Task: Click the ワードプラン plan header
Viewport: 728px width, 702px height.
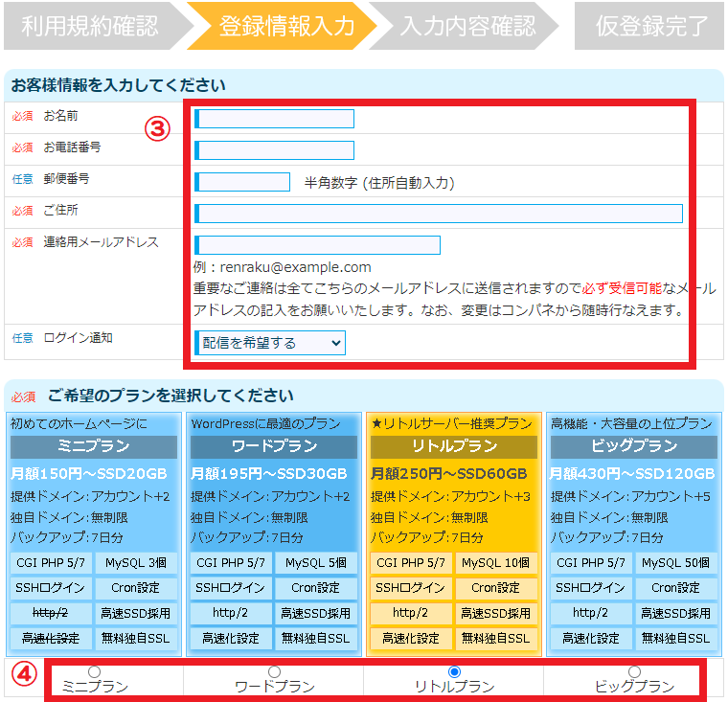Action: (x=274, y=446)
